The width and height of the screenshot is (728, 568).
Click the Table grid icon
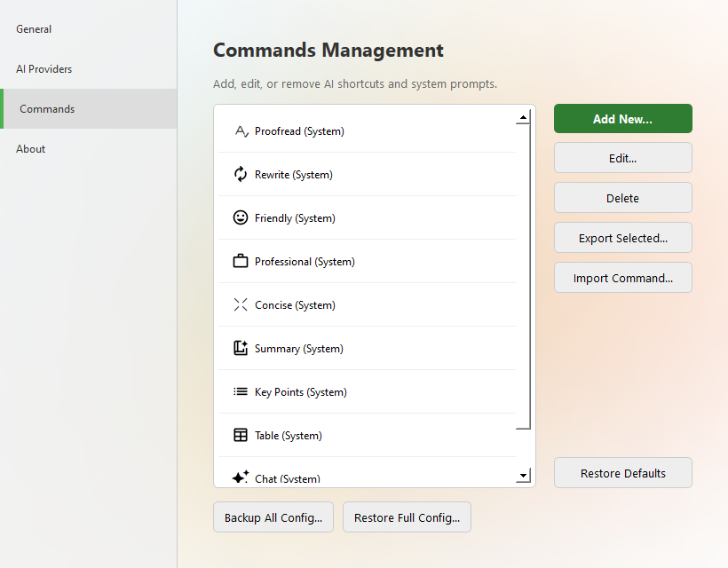[x=241, y=435]
